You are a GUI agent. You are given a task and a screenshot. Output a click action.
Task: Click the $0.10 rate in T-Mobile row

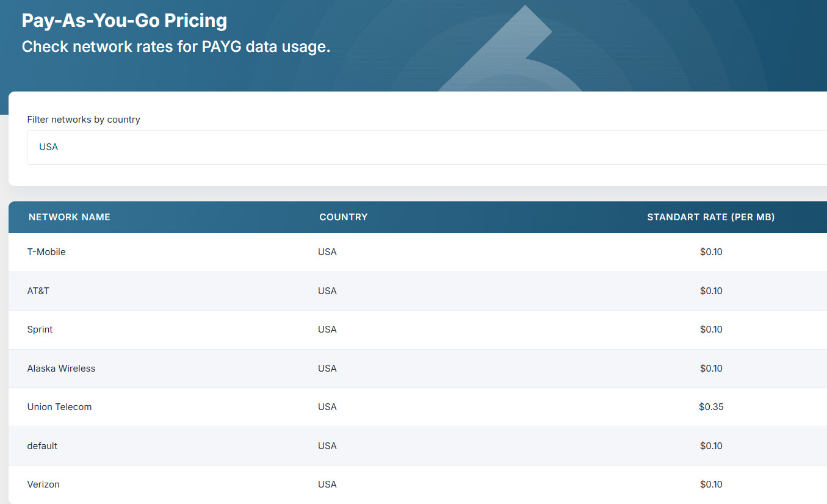tap(711, 252)
